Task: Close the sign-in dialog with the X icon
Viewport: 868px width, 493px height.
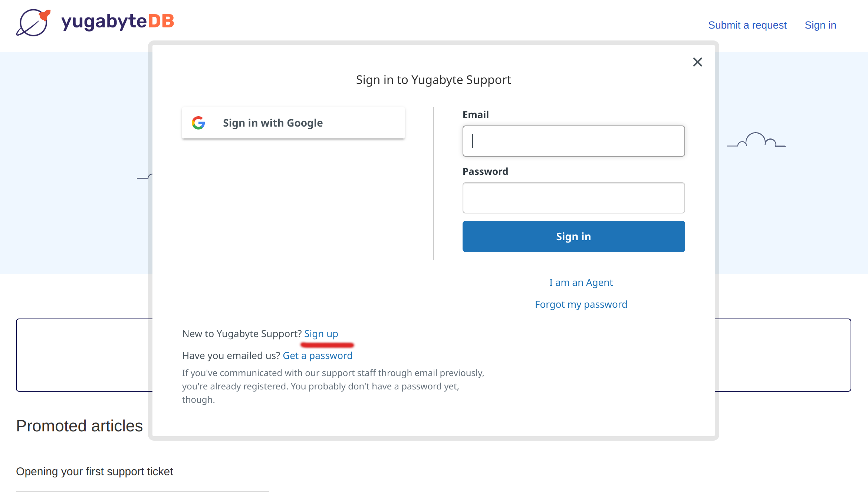Action: click(x=697, y=62)
